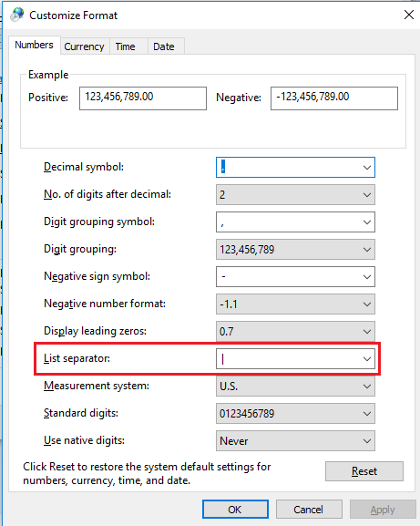Viewport: 420px width, 526px height.
Task: Click the 'List separator:' label
Action: point(77,358)
